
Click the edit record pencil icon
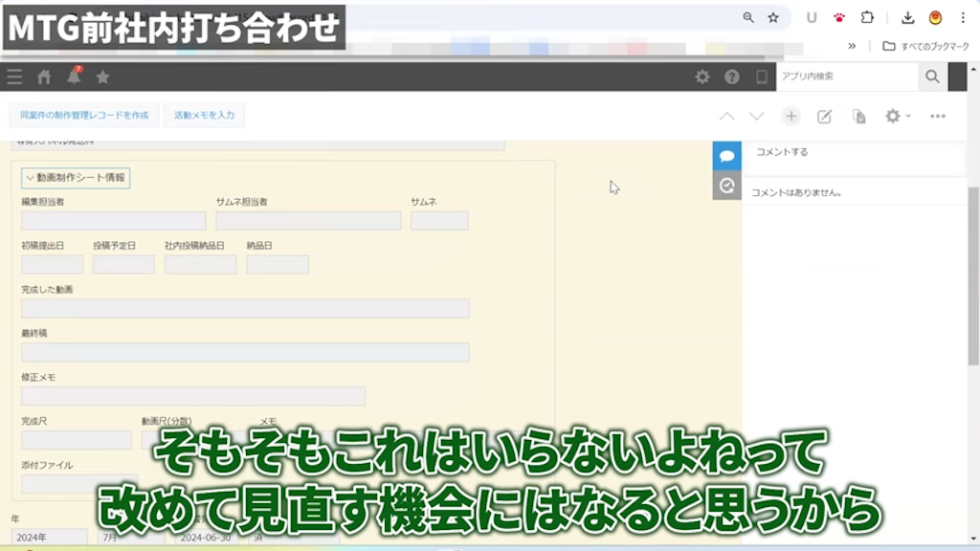point(824,115)
